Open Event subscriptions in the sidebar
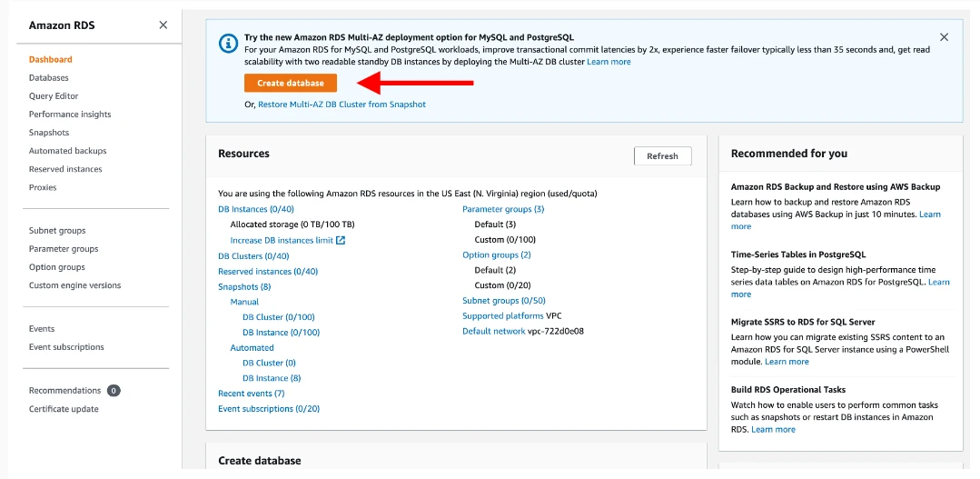The height and width of the screenshot is (479, 980). pyautogui.click(x=66, y=347)
